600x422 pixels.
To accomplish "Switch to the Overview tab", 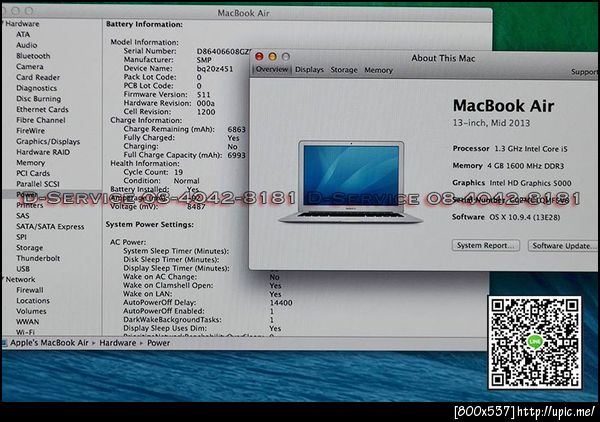I will coord(272,70).
